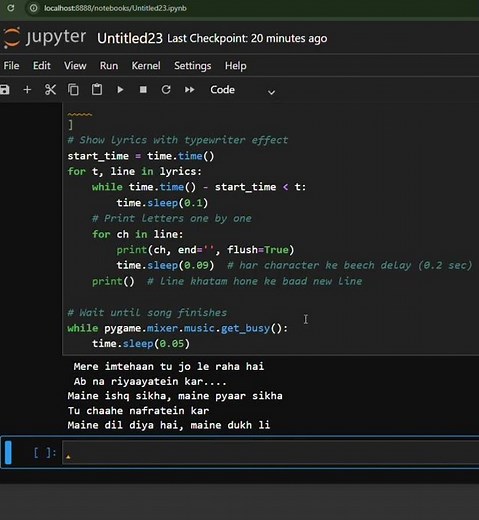
Task: Open the File menu
Action: (x=11, y=66)
